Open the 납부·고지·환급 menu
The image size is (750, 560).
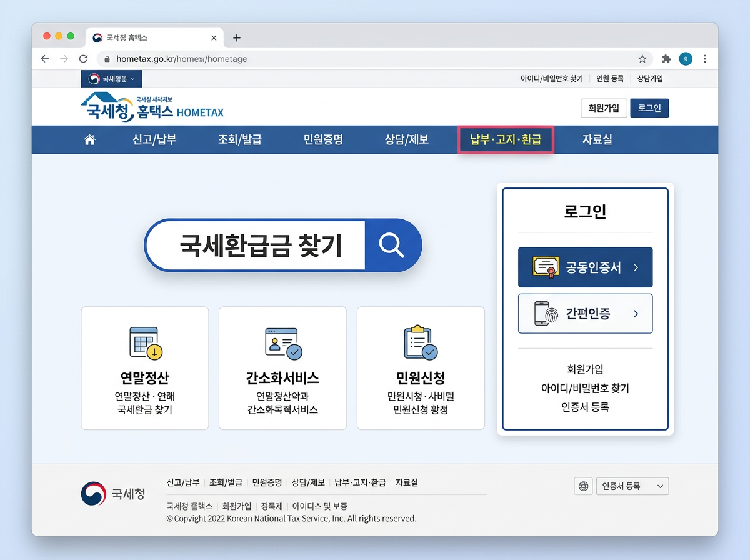tap(506, 140)
